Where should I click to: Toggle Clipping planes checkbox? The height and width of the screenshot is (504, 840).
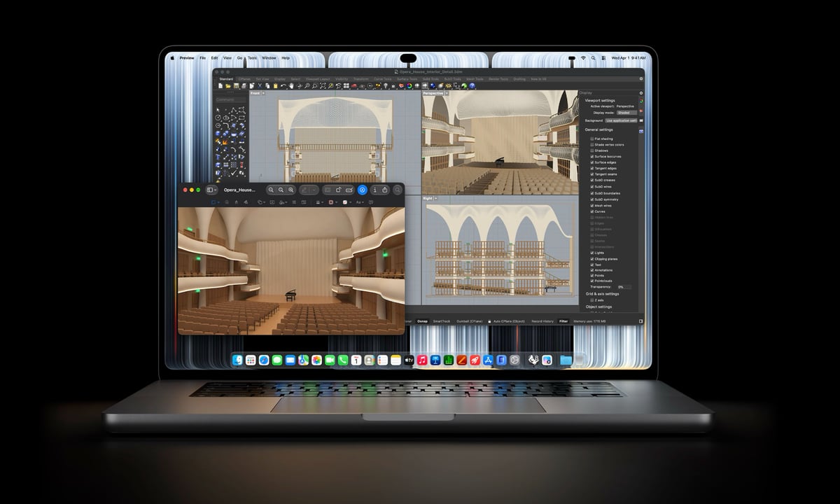pos(592,259)
